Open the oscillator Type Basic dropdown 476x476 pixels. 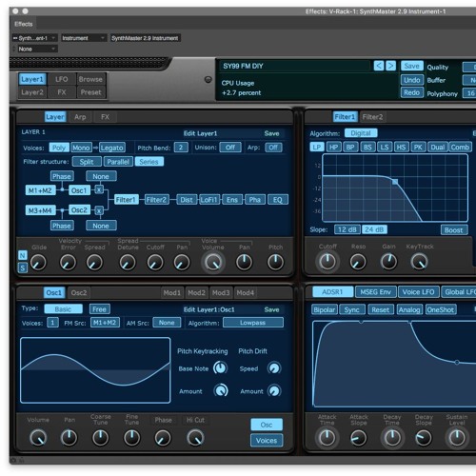pos(63,308)
